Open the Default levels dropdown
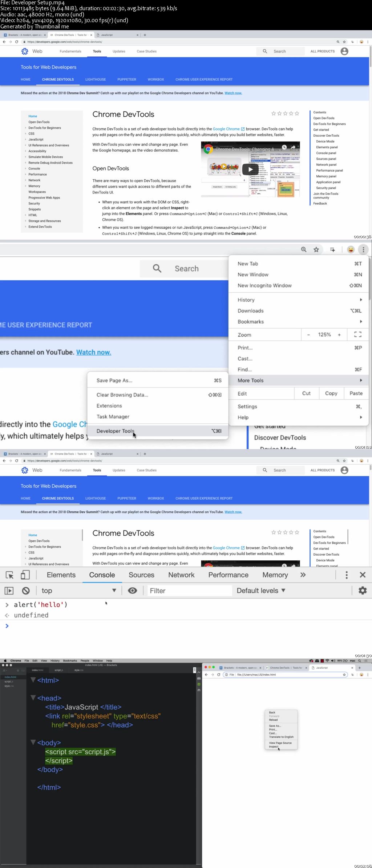Image resolution: width=372 pixels, height=868 pixels. coord(261,591)
